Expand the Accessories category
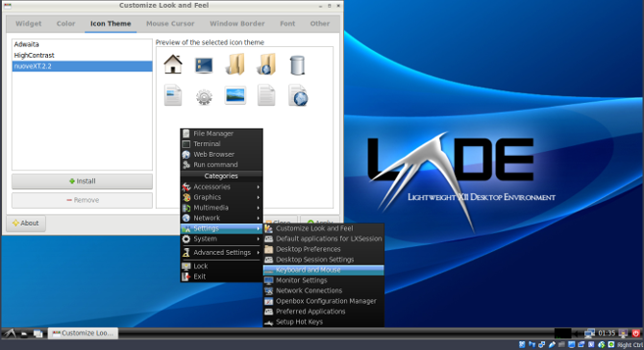 (x=221, y=187)
